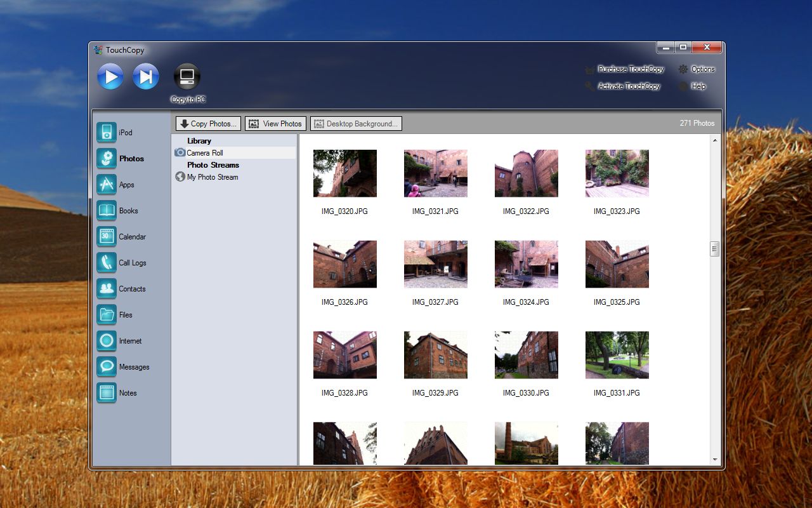Screen dimensions: 812x508
Task: Click the Activate TouchCopy key icon
Action: (x=590, y=86)
